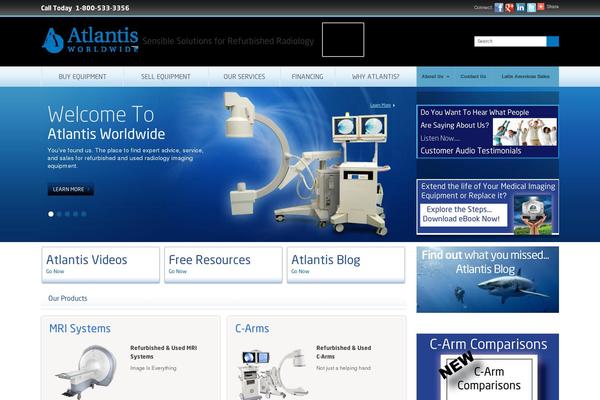The width and height of the screenshot is (600, 400).
Task: Click the Call Today phone number
Action: coord(102,8)
